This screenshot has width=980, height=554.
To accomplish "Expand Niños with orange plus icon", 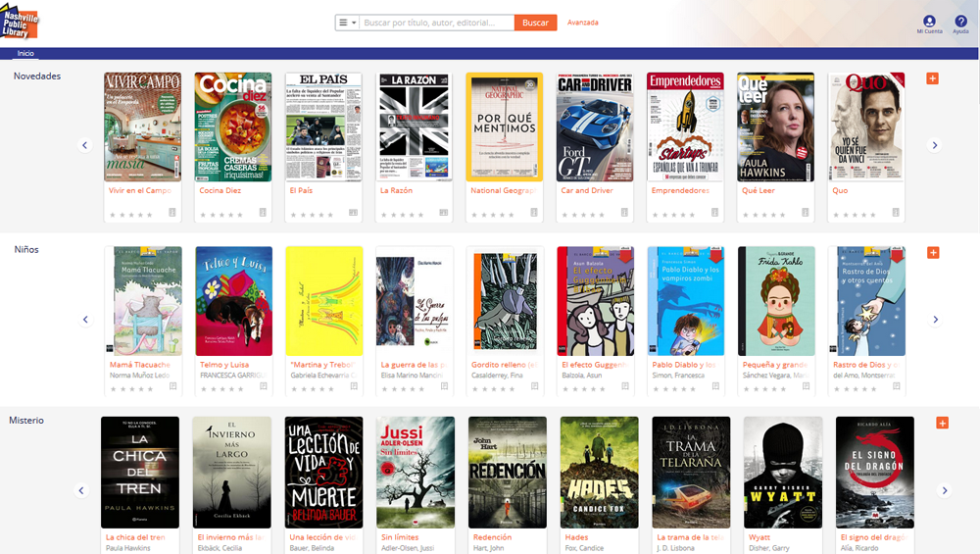I will tap(933, 253).
